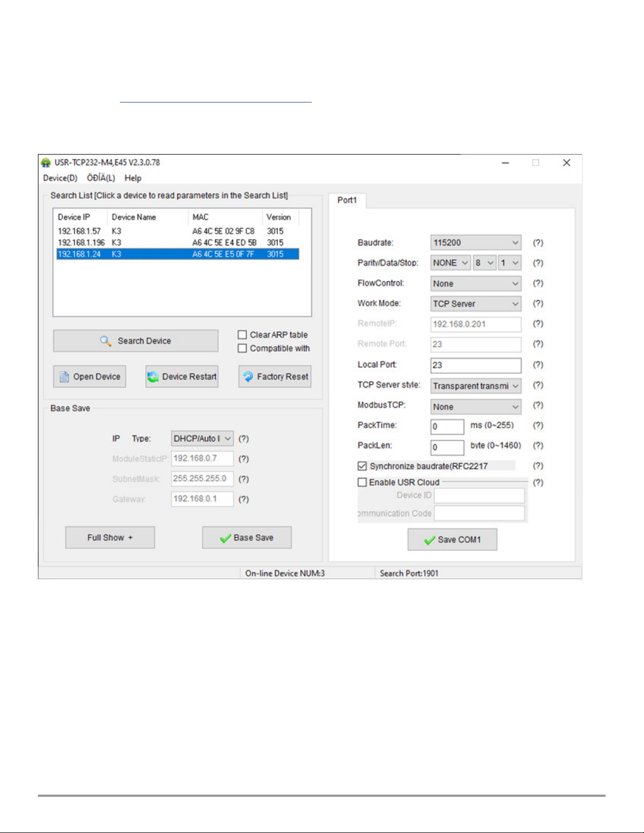Open the ÖÐÎÄ(L) language menu
644x833 pixels.
click(x=101, y=178)
